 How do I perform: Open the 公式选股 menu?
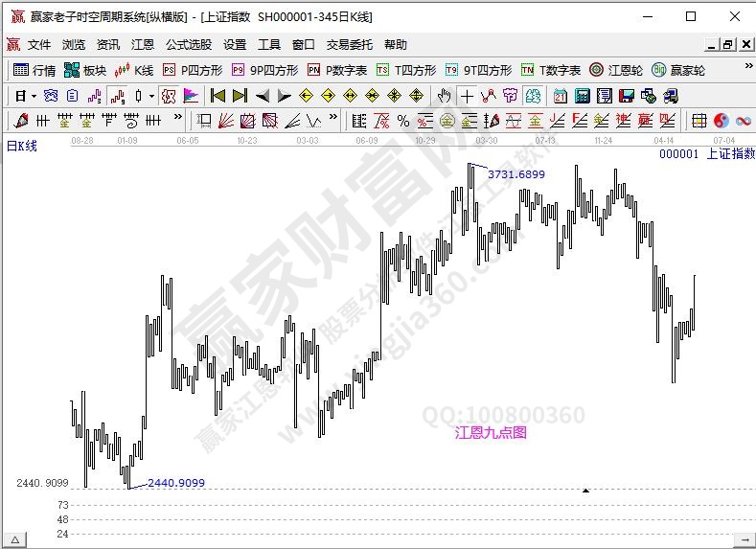189,44
